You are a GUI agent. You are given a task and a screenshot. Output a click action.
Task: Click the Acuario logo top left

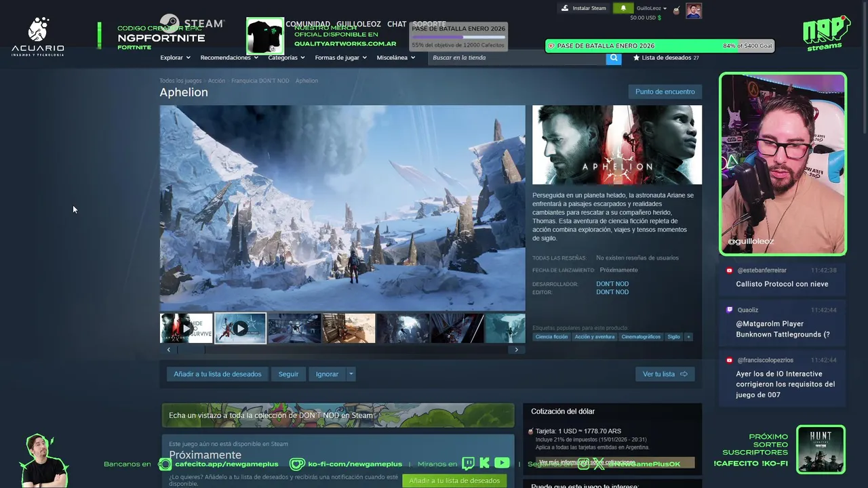pyautogui.click(x=38, y=37)
